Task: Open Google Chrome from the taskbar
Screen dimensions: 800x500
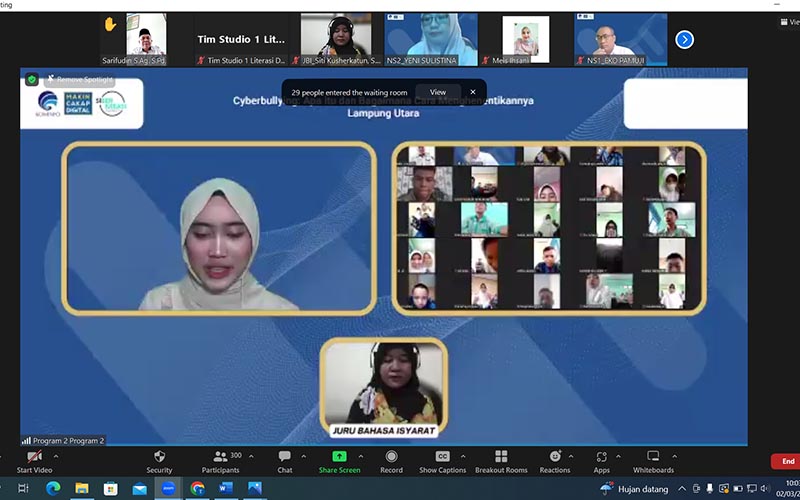Action: (x=197, y=488)
